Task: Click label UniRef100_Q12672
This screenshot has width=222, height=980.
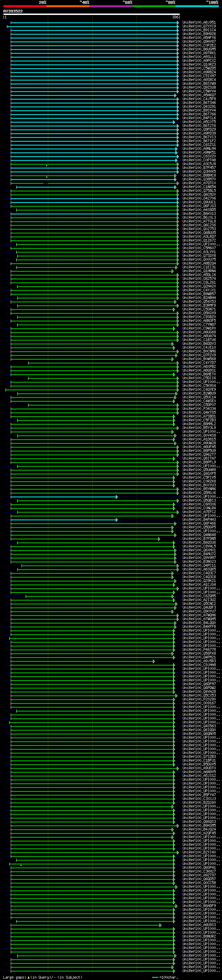Action: pos(199,241)
